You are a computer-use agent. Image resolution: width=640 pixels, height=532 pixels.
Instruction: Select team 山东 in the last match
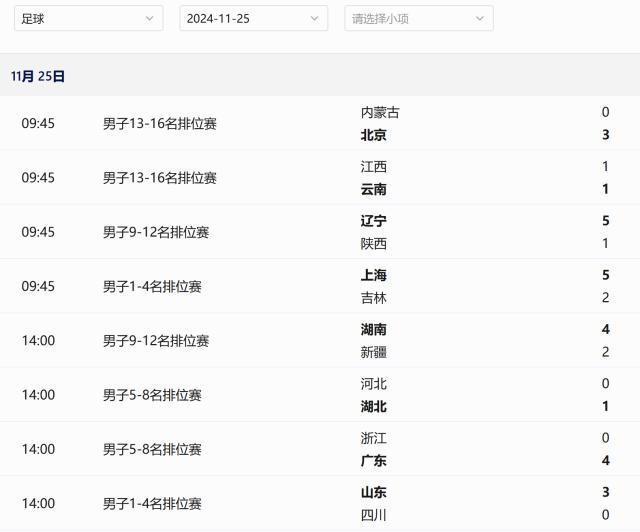pyautogui.click(x=374, y=492)
